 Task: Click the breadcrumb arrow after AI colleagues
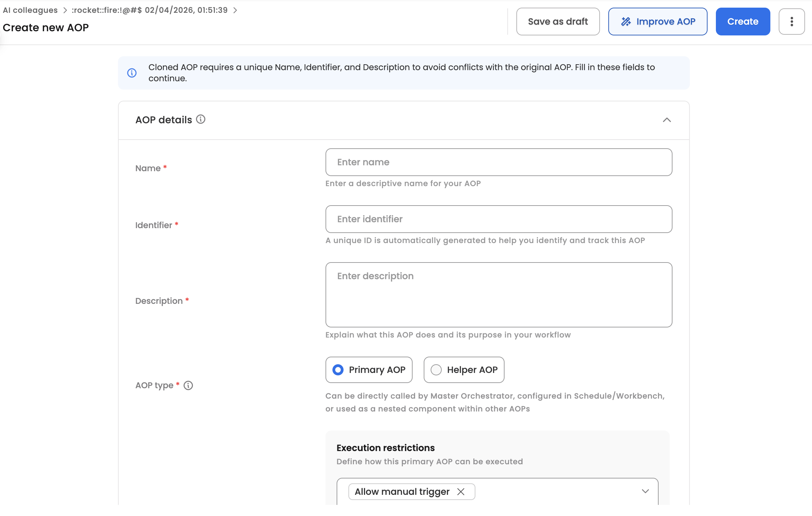(65, 10)
